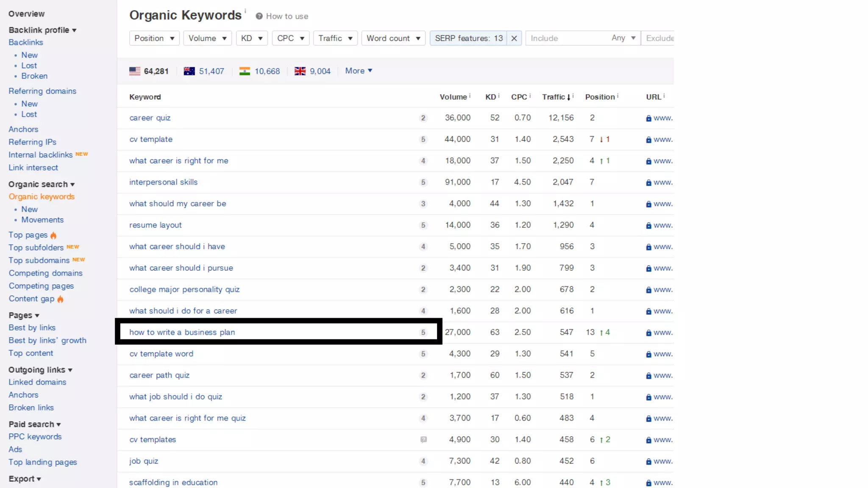Collapse the Backlink profile section
The width and height of the screenshot is (868, 488).
click(x=42, y=30)
